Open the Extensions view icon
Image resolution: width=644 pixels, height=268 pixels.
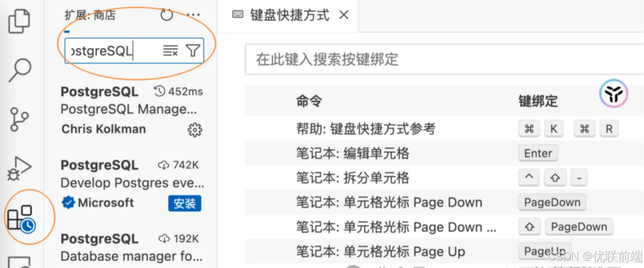(22, 218)
